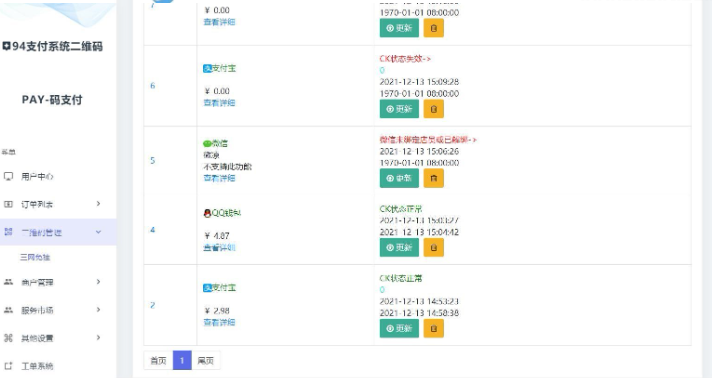Click the 二维码管理 QR icon in sidebar
This screenshot has width=712, height=378.
pyautogui.click(x=8, y=232)
